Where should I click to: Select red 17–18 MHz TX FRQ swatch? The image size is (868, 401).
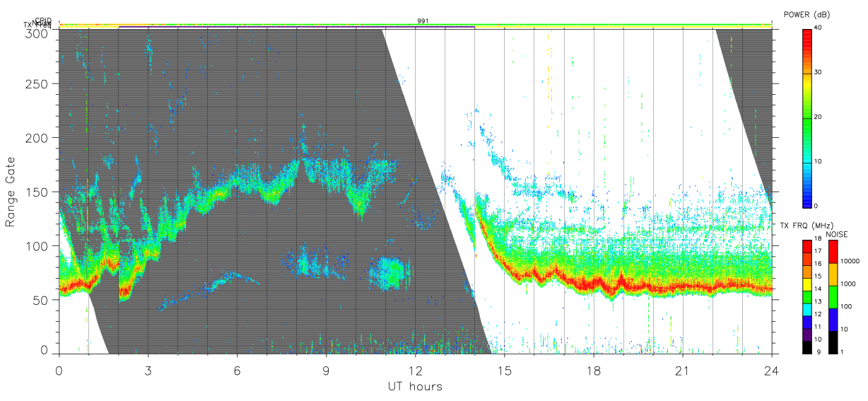point(807,246)
